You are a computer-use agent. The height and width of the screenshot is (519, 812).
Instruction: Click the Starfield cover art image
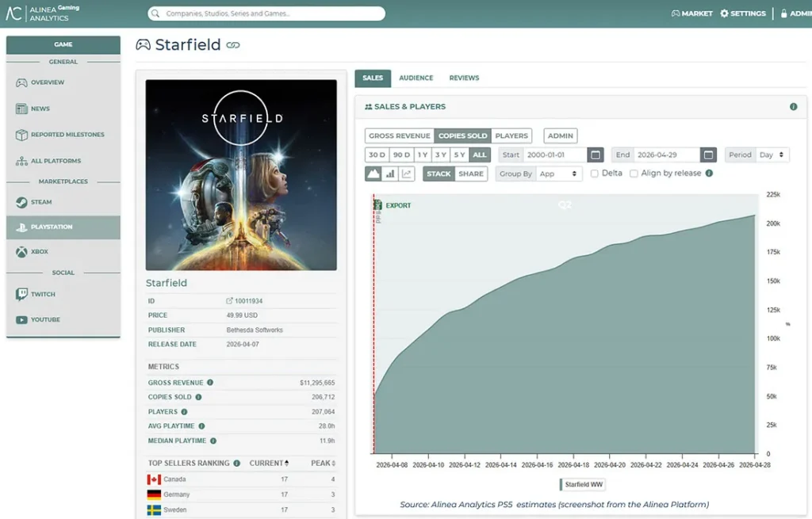coord(241,175)
